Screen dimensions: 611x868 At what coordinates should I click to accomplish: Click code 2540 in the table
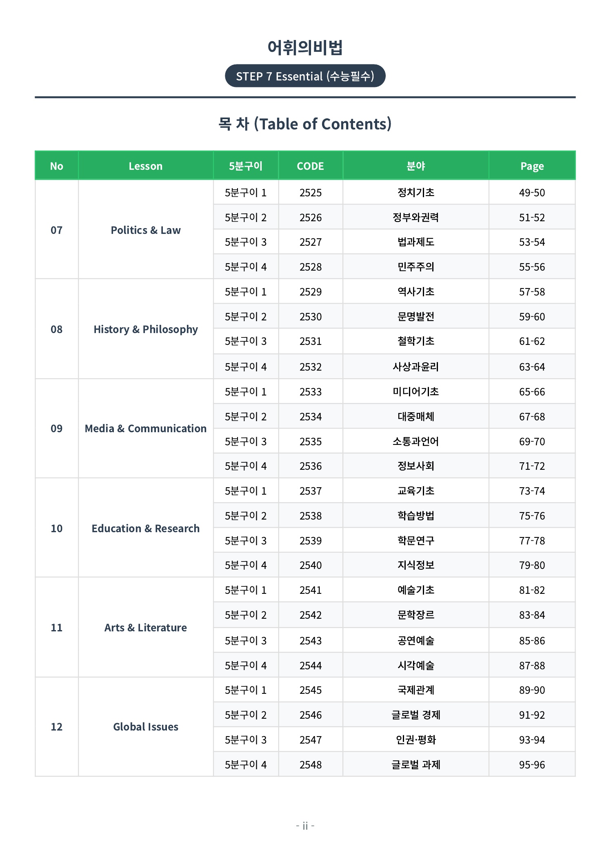[x=311, y=565]
